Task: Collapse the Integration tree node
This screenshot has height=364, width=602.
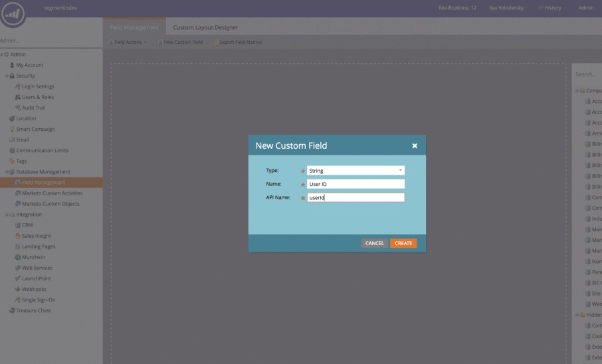Action: 6,215
